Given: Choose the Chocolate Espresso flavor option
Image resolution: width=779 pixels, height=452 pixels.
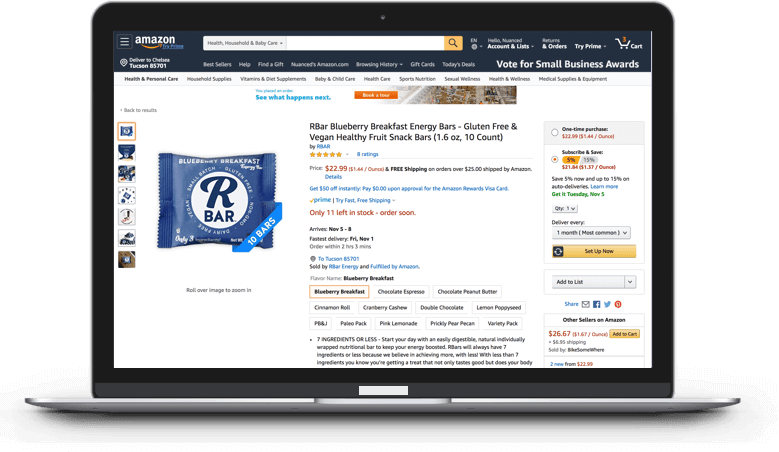Looking at the screenshot, I should click(401, 292).
